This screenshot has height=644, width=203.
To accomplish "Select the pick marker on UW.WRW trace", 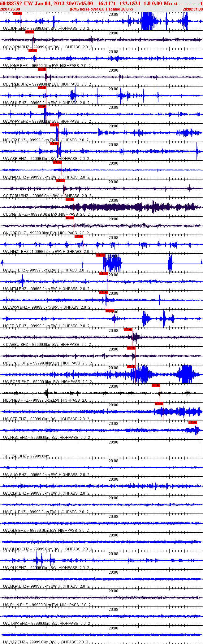I will click(x=42, y=106).
